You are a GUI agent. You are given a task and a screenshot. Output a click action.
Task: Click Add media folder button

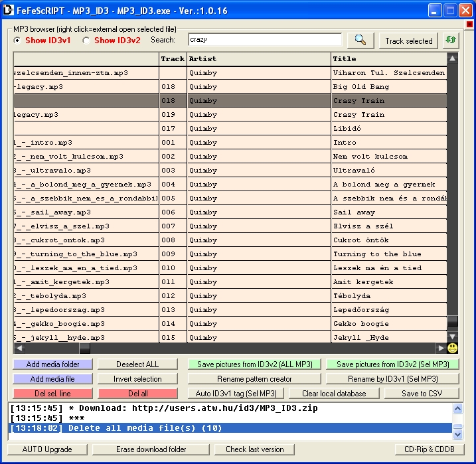[x=52, y=364]
